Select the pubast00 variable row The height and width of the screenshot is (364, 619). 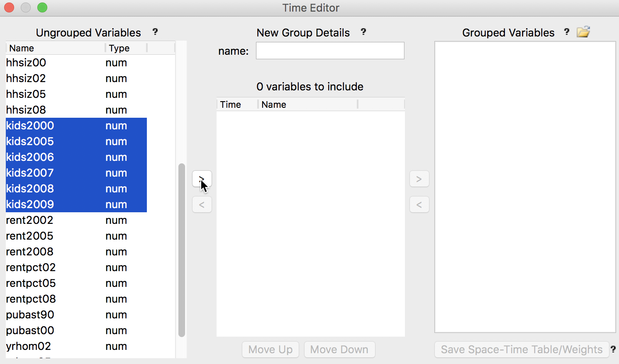76,330
